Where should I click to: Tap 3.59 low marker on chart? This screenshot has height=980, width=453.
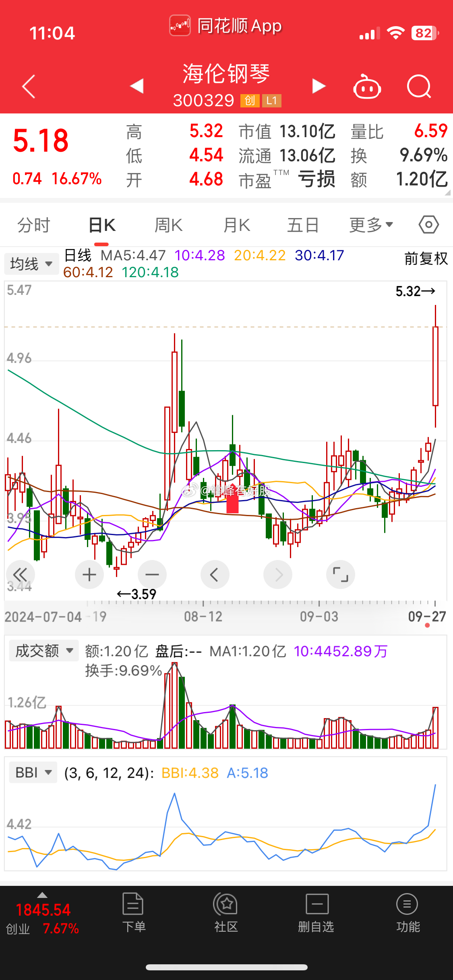pyautogui.click(x=137, y=594)
